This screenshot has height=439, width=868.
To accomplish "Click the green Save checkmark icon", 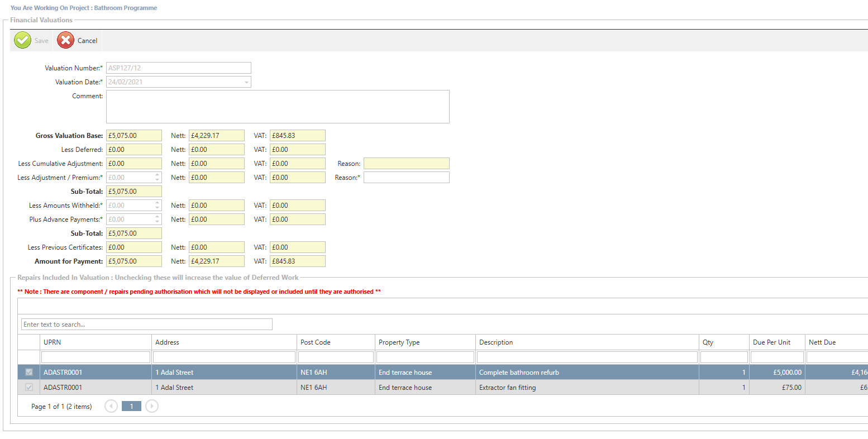I will pos(22,40).
